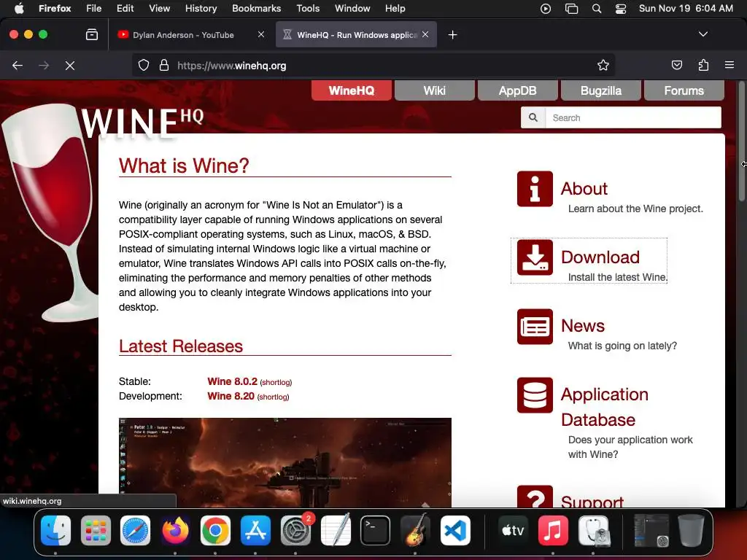
Task: Click the News newspaper icon
Action: 535,327
